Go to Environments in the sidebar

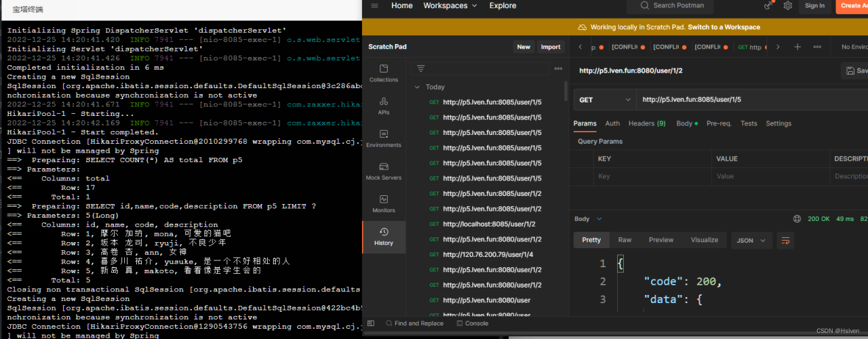(x=384, y=138)
